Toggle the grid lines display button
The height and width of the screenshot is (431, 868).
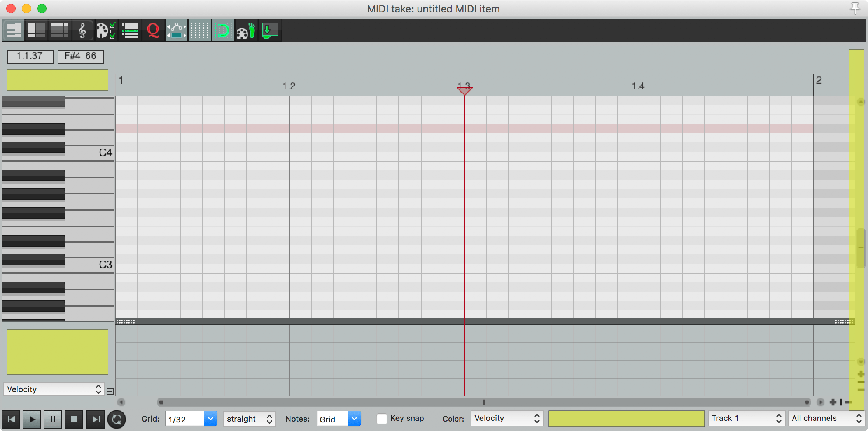[x=199, y=30]
